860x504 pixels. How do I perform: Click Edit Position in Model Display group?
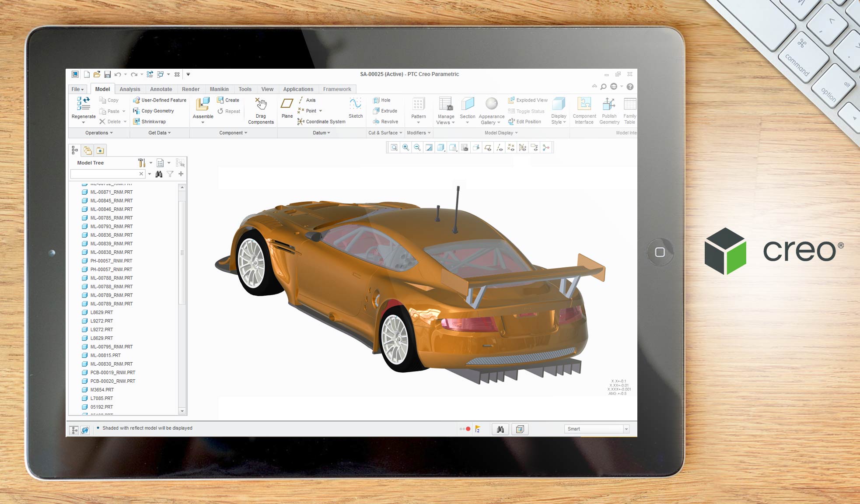(x=526, y=122)
